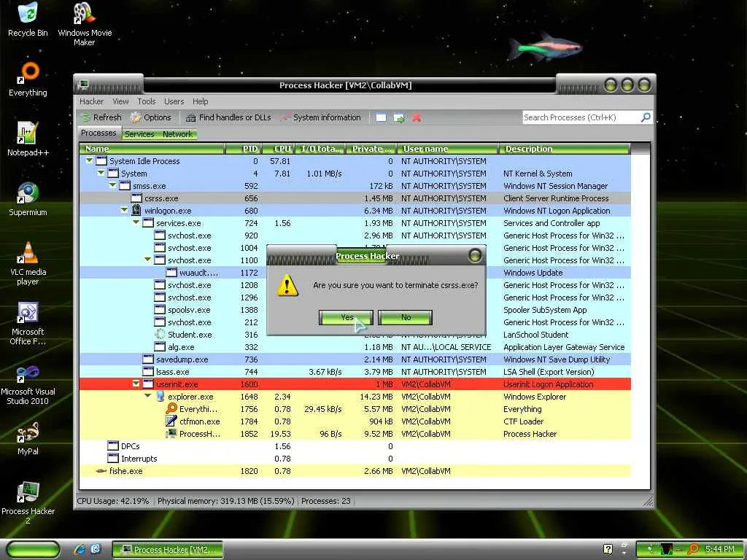Select the DPCs row

click(355, 446)
